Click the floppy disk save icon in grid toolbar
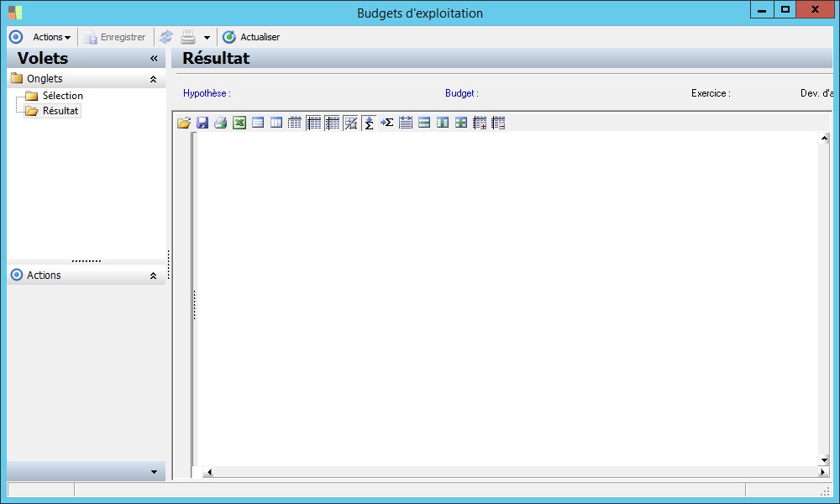 pos(202,123)
